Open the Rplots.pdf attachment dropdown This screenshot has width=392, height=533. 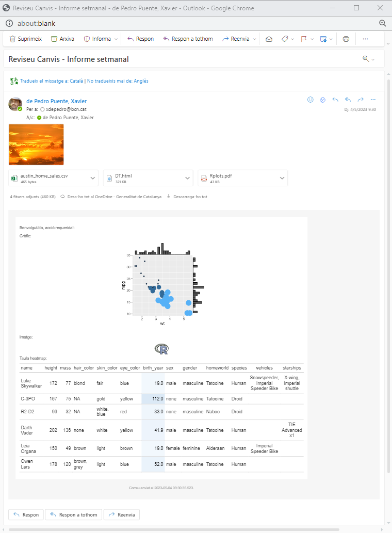pos(282,178)
